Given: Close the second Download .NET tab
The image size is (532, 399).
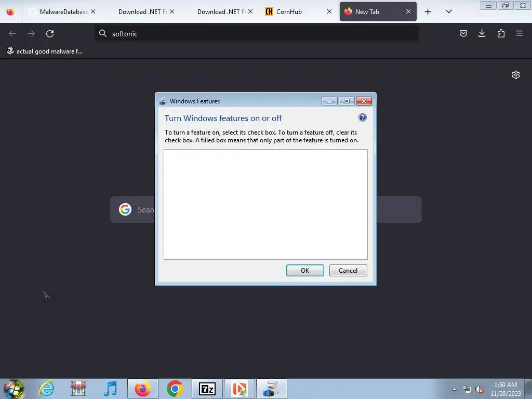Looking at the screenshot, I should click(250, 11).
